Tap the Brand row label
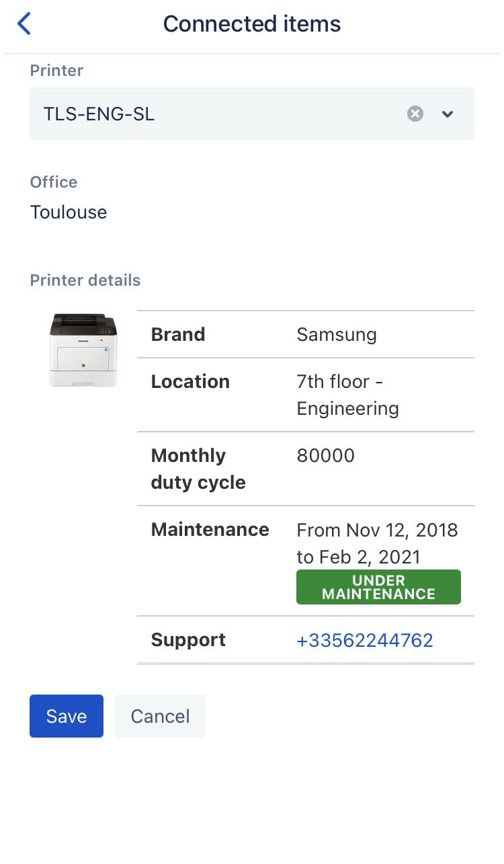 [178, 334]
